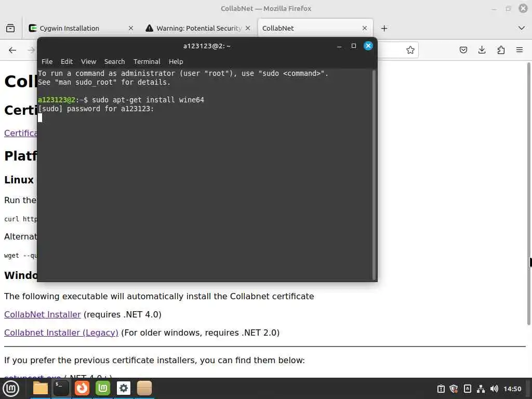
Task: Open the volume speaker tray icon
Action: [494, 389]
